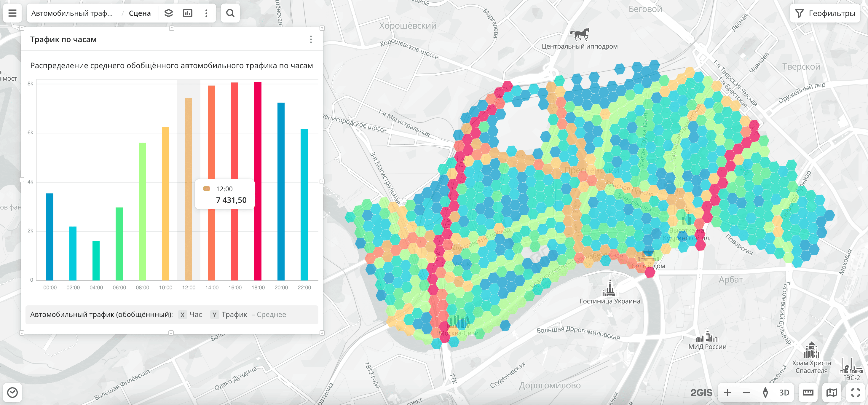Open Автомобильный траф... project breadcrumb
The width and height of the screenshot is (868, 405).
[x=72, y=13]
